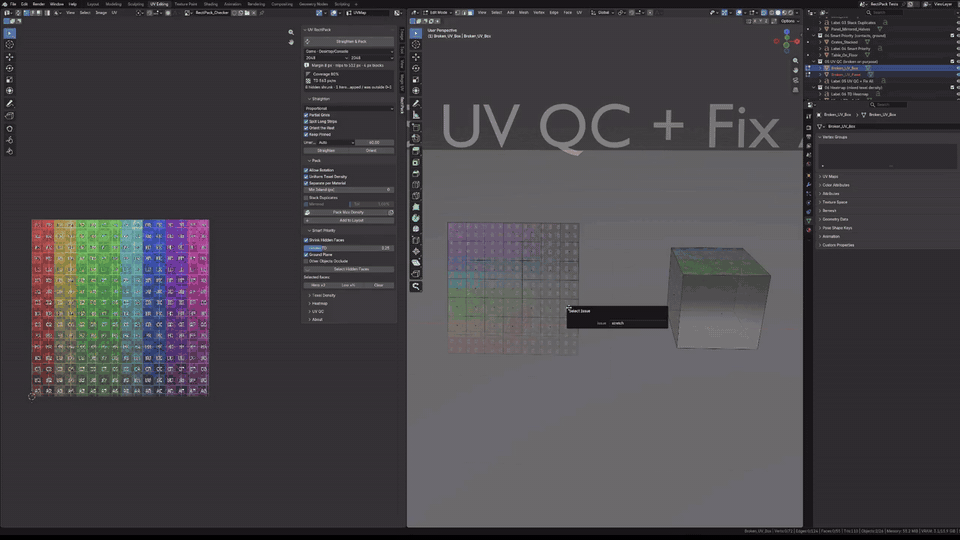This screenshot has width=960, height=540.
Task: Select the Spin tool in 3D viewport
Action: (416, 217)
